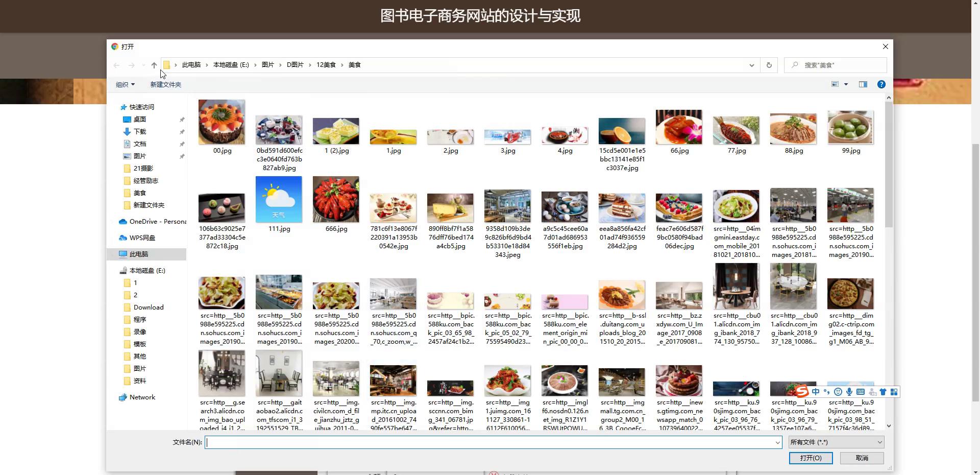Click the 文件名 input field
This screenshot has height=475, width=980.
click(x=490, y=442)
